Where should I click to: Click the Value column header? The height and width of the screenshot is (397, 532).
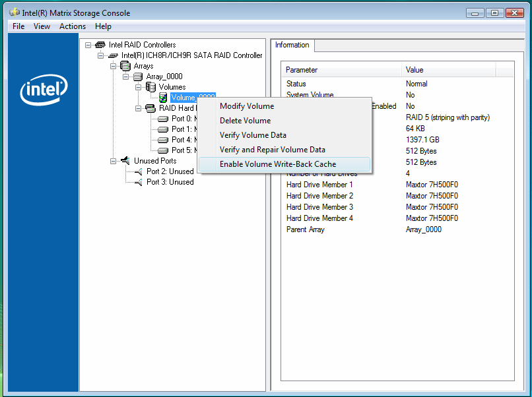[x=449, y=70]
